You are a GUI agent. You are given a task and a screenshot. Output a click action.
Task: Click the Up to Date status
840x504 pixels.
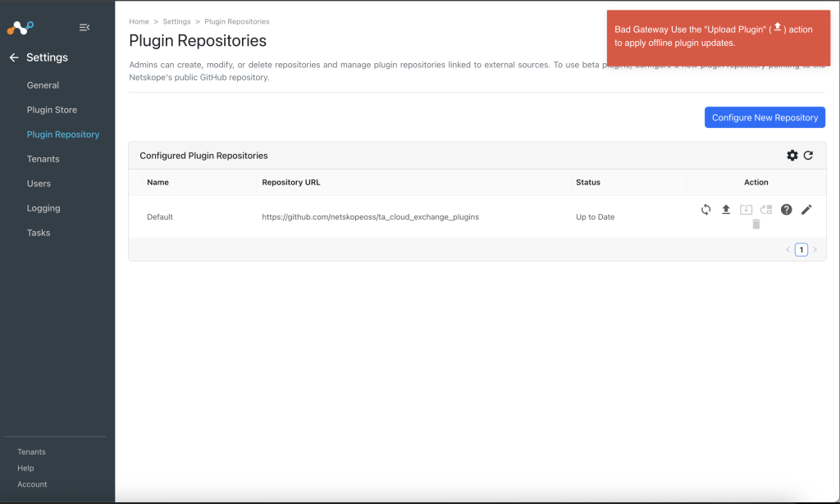(596, 216)
